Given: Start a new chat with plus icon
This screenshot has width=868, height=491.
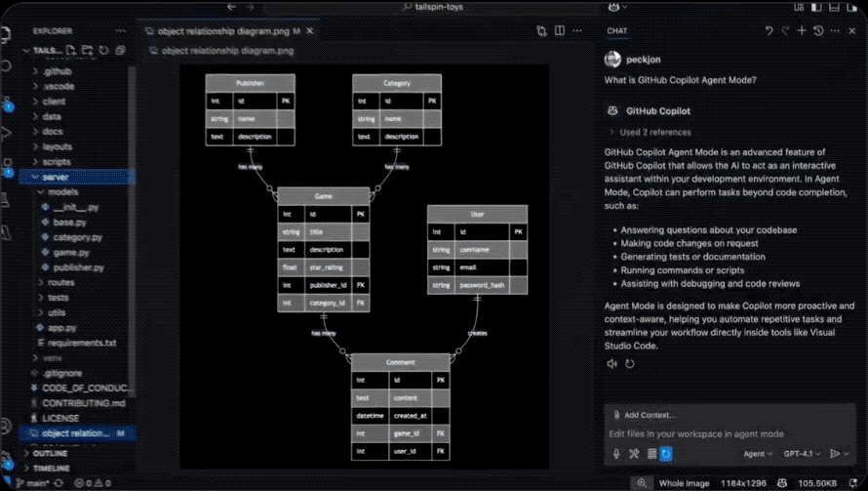Looking at the screenshot, I should coord(801,31).
